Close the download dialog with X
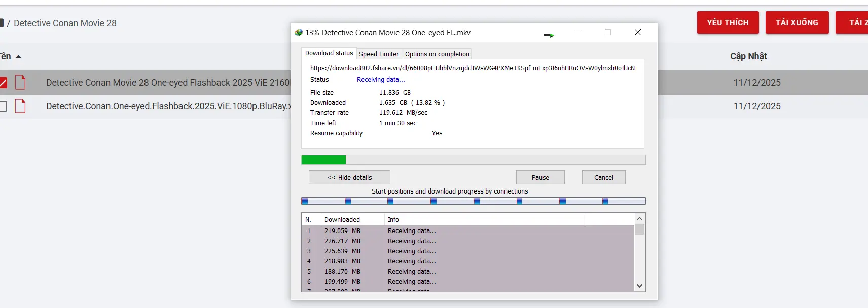The width and height of the screenshot is (868, 308). [x=637, y=32]
